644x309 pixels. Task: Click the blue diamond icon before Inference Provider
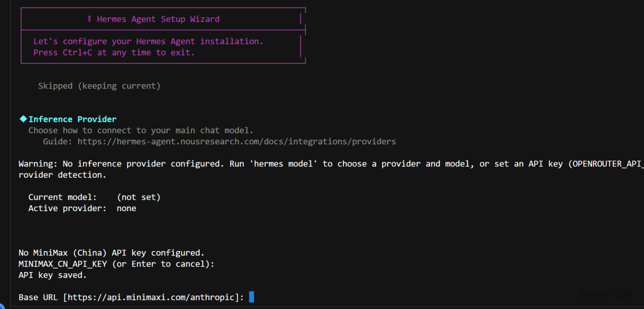pyautogui.click(x=23, y=119)
